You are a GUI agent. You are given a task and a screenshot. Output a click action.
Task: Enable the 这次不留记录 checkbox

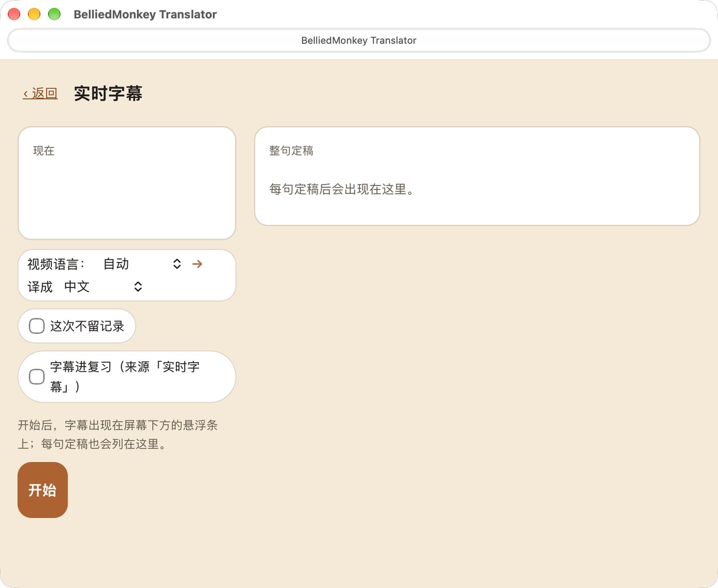point(37,326)
